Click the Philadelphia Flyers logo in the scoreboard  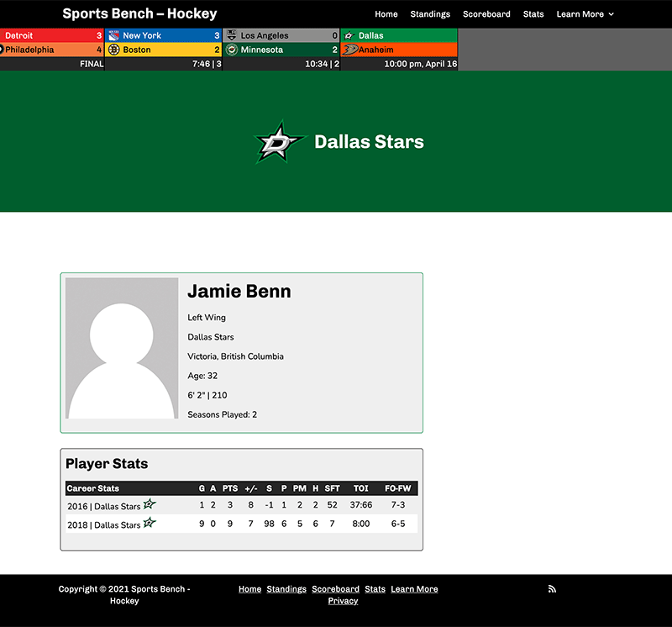point(2,50)
